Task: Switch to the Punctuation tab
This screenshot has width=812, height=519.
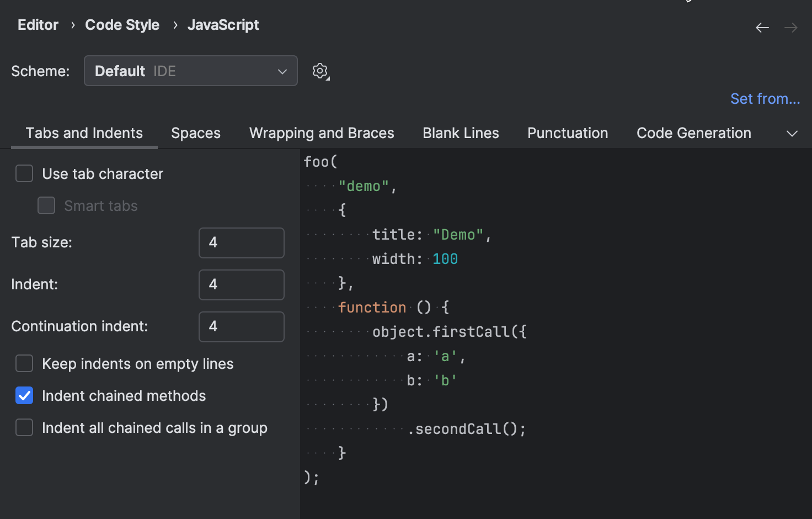Action: [x=568, y=133]
